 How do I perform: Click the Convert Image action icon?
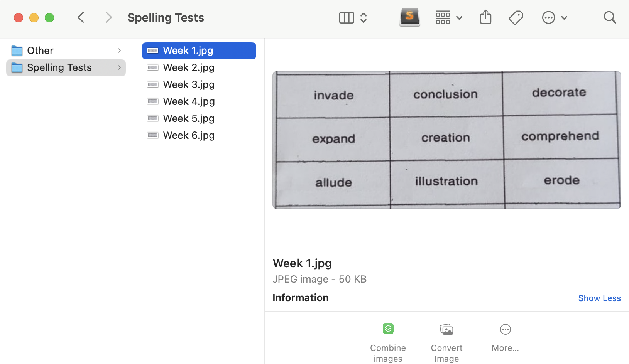[x=446, y=329]
